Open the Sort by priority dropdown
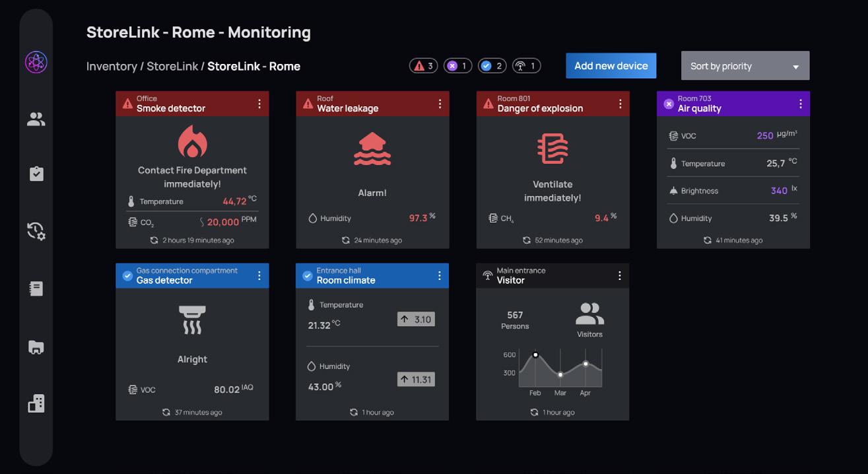 click(745, 66)
